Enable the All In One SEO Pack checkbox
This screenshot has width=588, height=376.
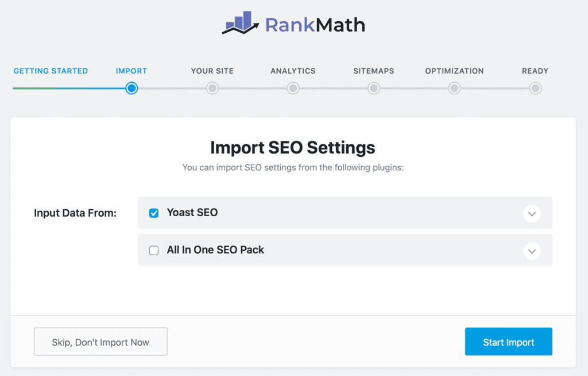tap(153, 250)
